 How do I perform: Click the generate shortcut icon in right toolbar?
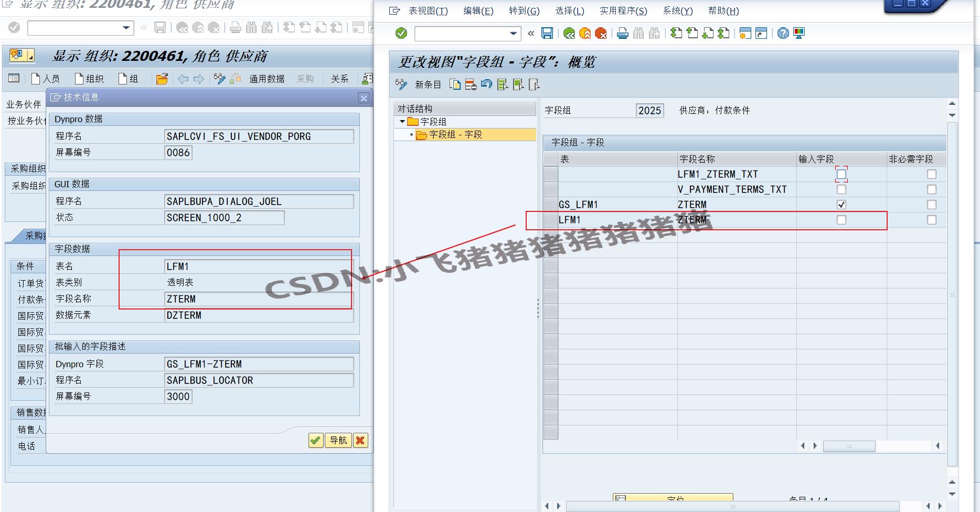click(x=761, y=34)
